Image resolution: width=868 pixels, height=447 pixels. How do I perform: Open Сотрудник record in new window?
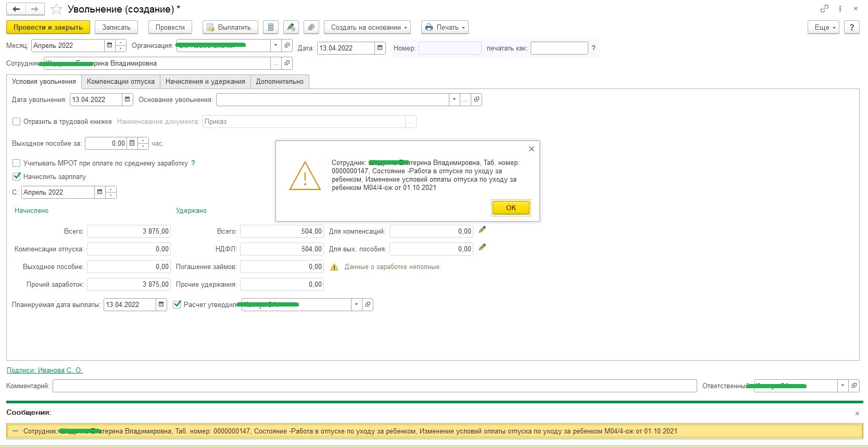[287, 63]
